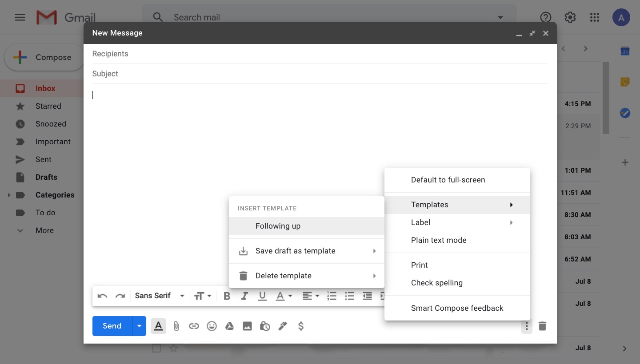Insert files using the Google Drive icon
The height and width of the screenshot is (364, 640).
click(229, 326)
